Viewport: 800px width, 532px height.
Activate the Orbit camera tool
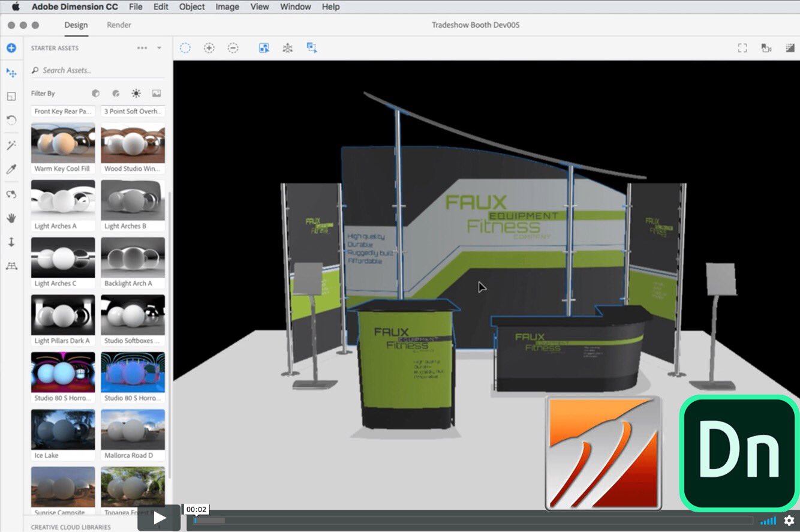(x=11, y=194)
